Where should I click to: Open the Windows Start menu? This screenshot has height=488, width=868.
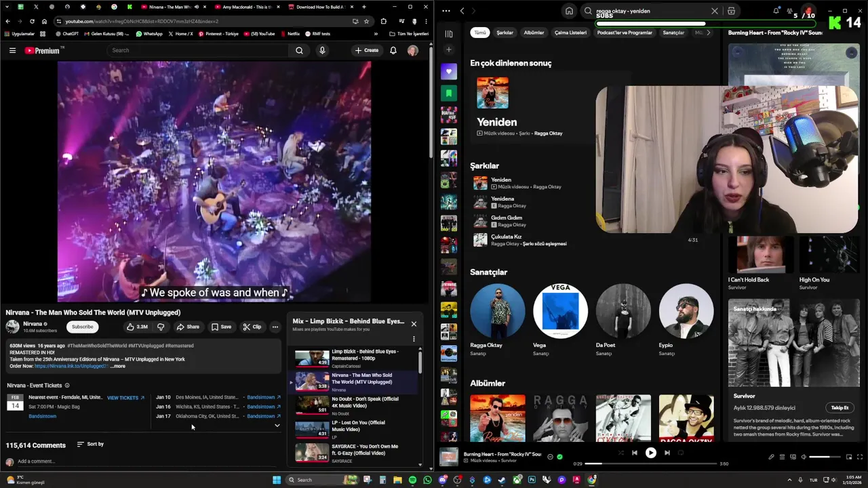click(276, 480)
